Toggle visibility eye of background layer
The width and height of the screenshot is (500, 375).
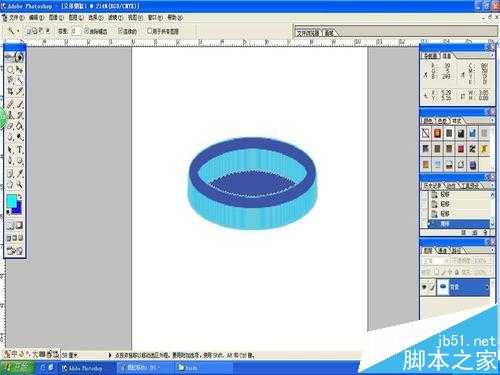coord(424,287)
